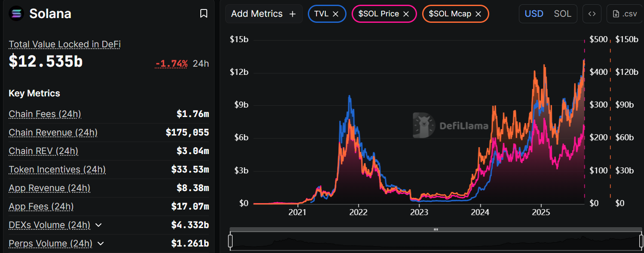
Task: Click the $1.76m chain fees value
Action: click(x=193, y=114)
